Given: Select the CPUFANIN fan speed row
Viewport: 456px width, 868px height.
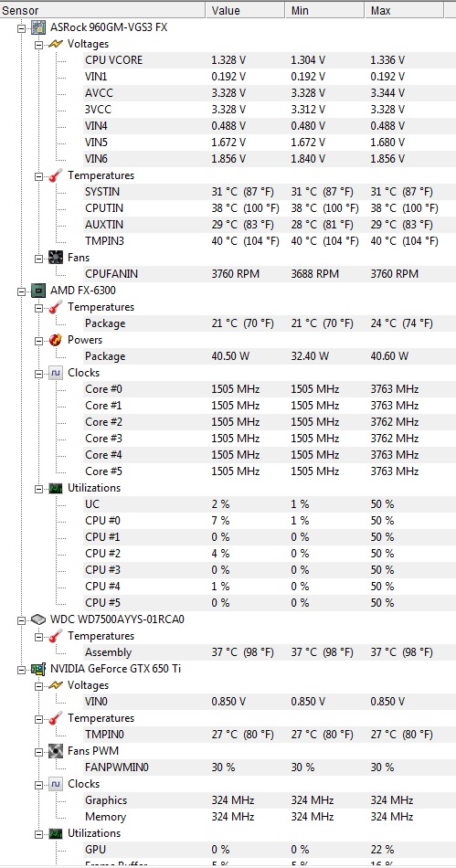Looking at the screenshot, I should [264, 274].
